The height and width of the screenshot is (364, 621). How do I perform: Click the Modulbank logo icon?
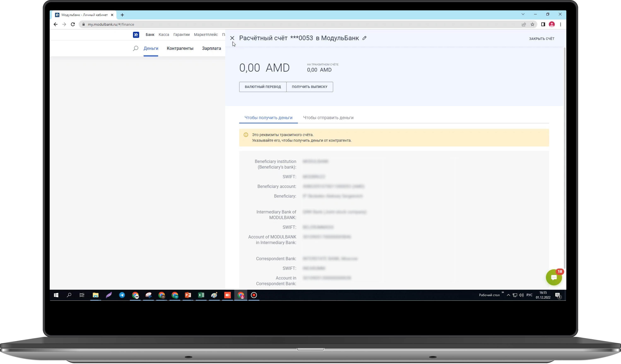point(136,35)
